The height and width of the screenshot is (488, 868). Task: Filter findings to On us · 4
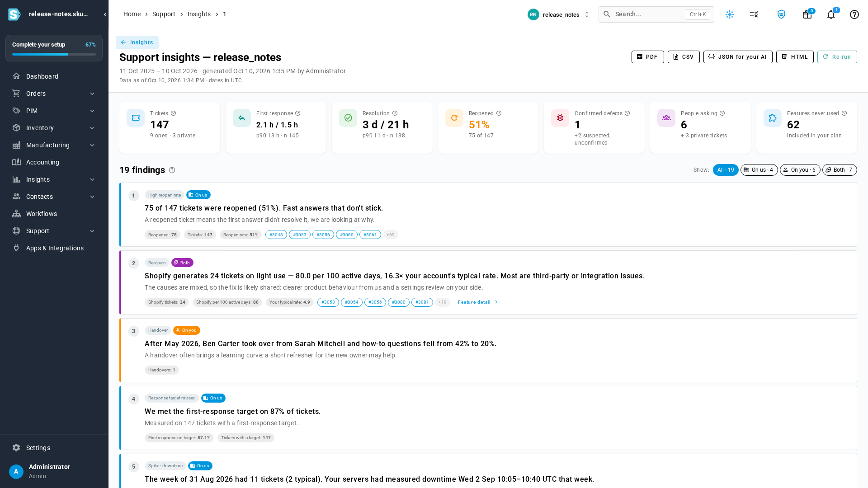coord(759,170)
